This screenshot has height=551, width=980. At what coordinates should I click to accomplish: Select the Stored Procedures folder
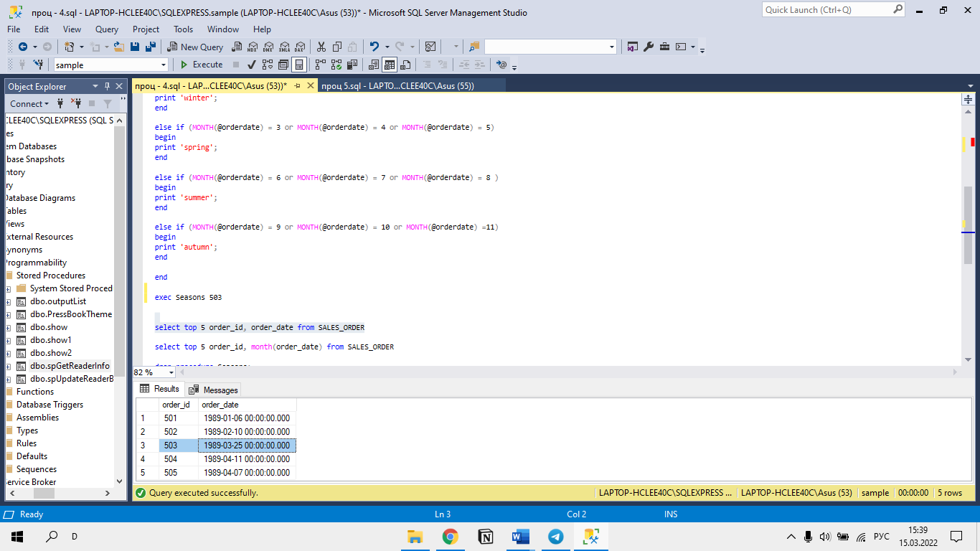pyautogui.click(x=50, y=275)
